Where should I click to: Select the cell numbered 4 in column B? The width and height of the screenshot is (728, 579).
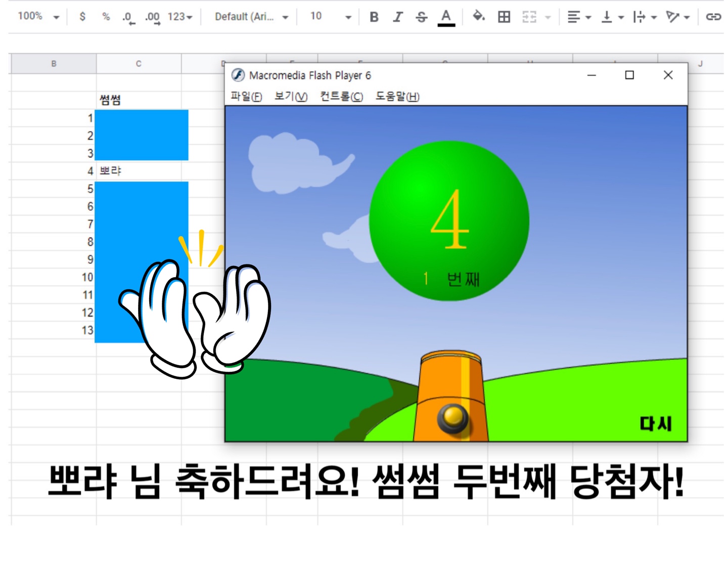click(x=54, y=171)
